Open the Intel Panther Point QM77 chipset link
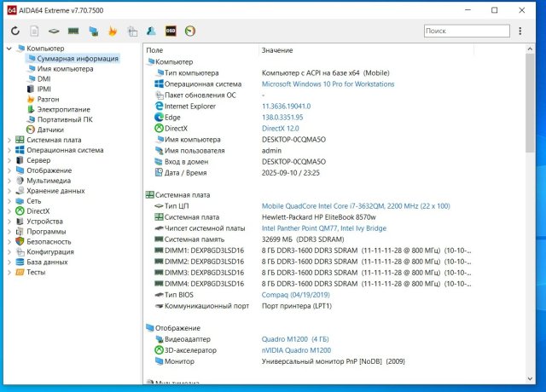The width and height of the screenshot is (546, 392). tap(324, 228)
